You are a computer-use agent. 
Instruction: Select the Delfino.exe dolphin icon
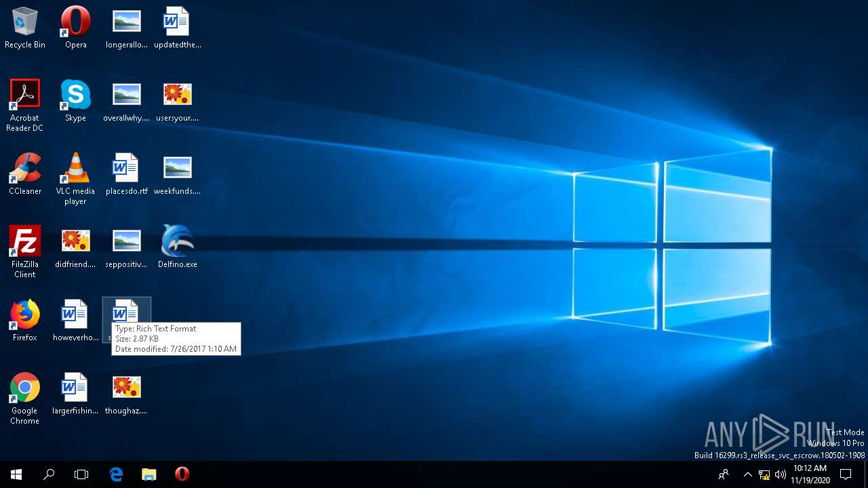[x=177, y=247]
